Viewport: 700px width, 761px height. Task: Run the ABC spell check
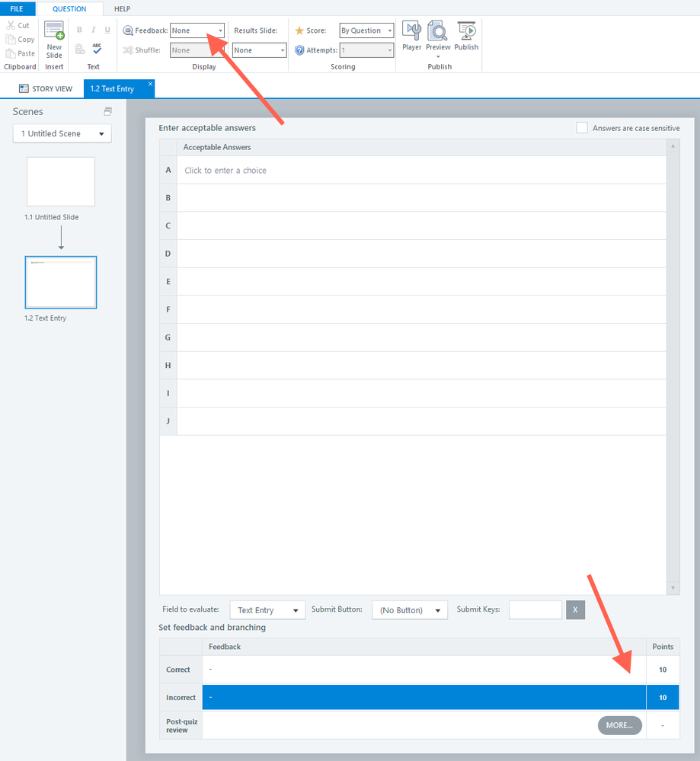tap(97, 49)
